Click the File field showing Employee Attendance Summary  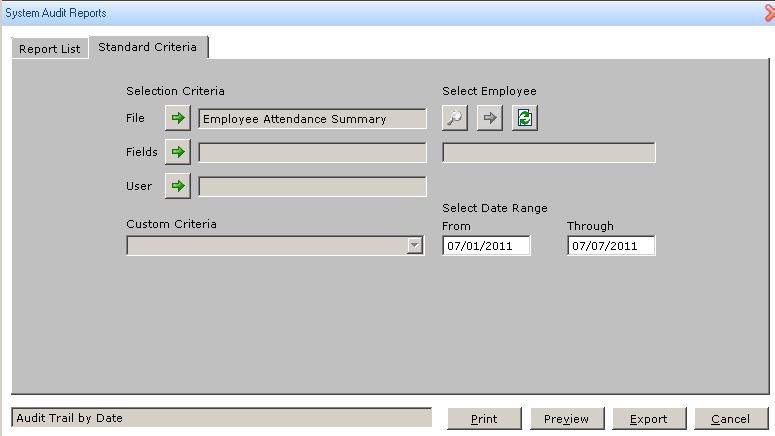312,119
